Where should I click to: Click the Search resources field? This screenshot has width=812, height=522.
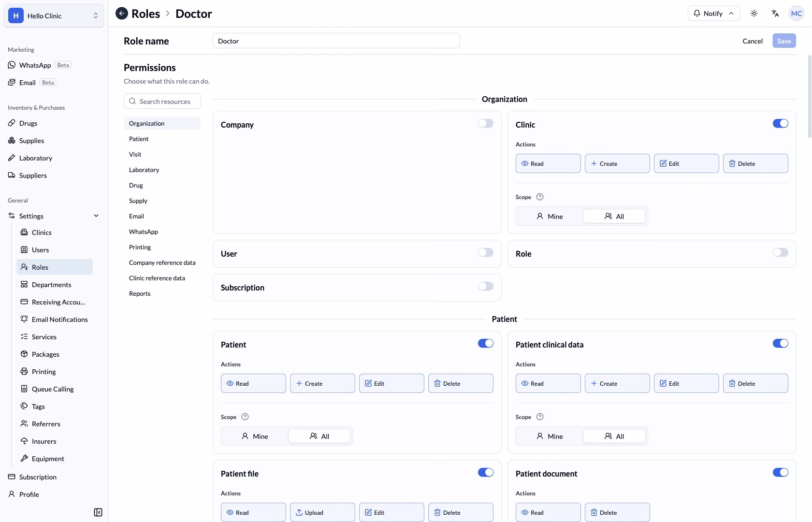coord(162,101)
